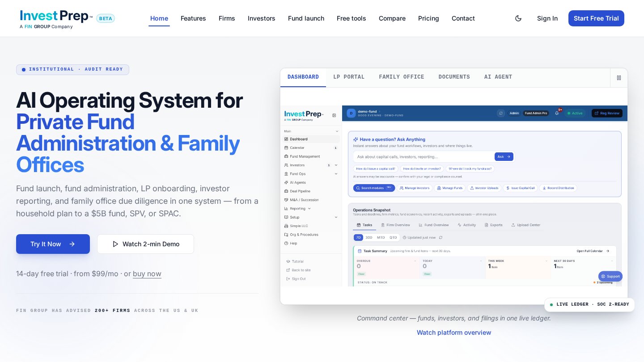Click the Try It Now button
The height and width of the screenshot is (362, 644).
tap(53, 244)
